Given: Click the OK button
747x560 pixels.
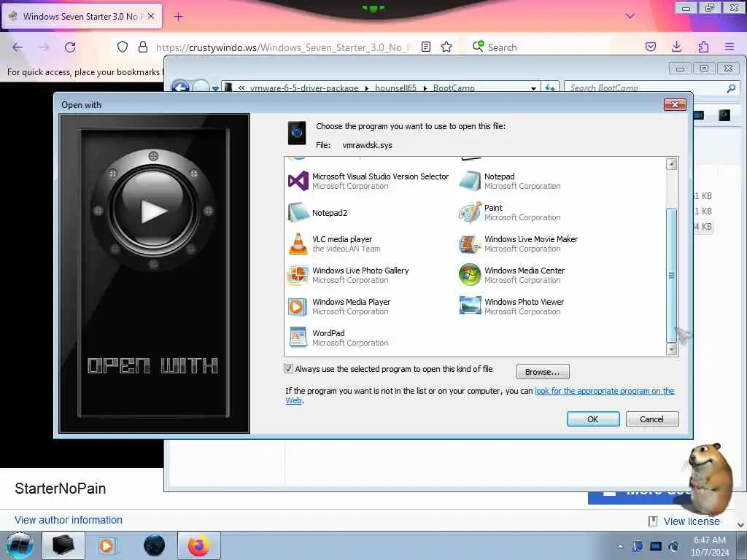Looking at the screenshot, I should [593, 419].
